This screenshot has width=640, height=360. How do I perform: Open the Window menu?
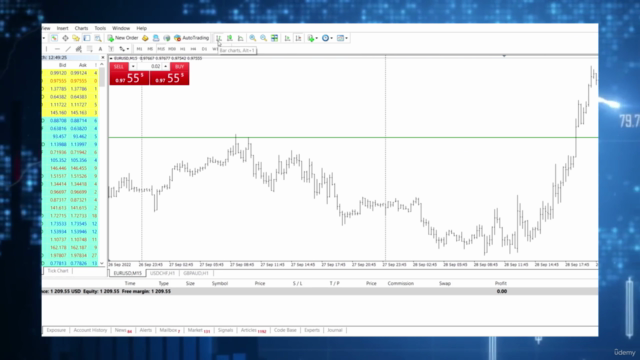[x=121, y=28]
